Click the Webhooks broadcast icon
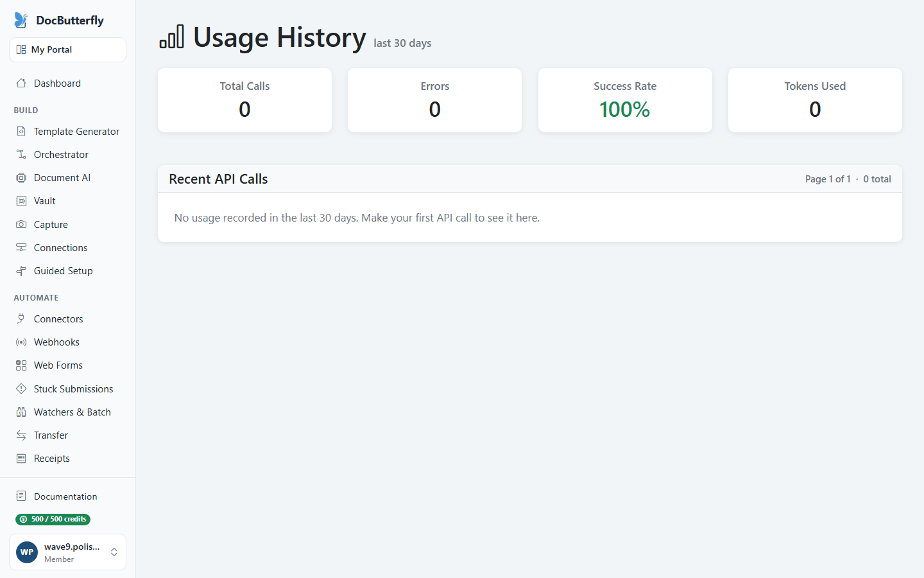The image size is (924, 578). [21, 342]
